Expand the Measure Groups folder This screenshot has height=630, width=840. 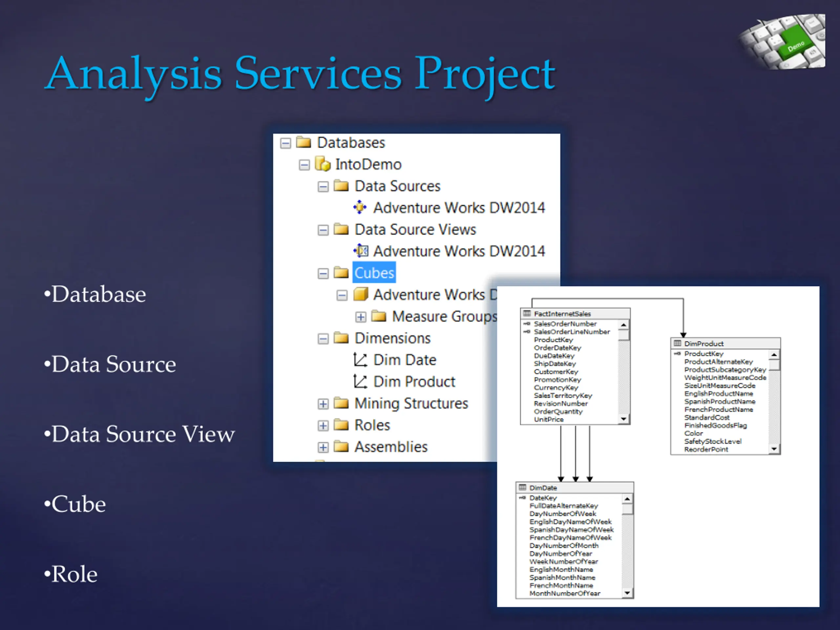click(360, 317)
